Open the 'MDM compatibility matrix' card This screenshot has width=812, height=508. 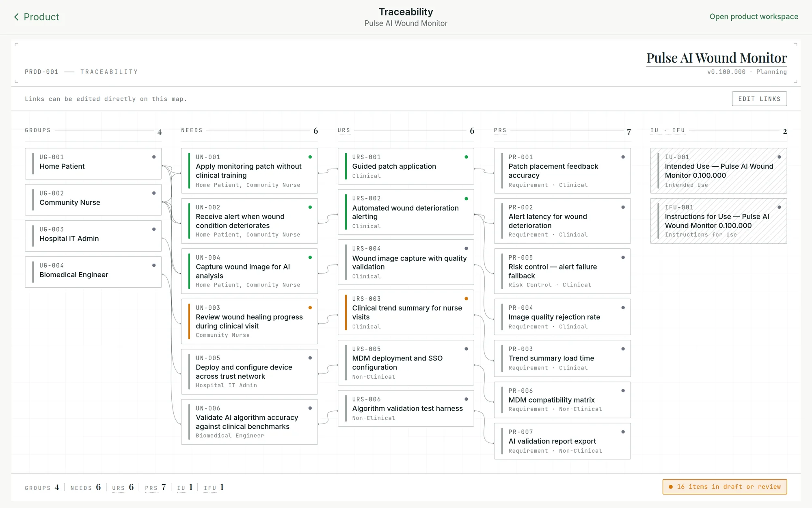click(562, 400)
